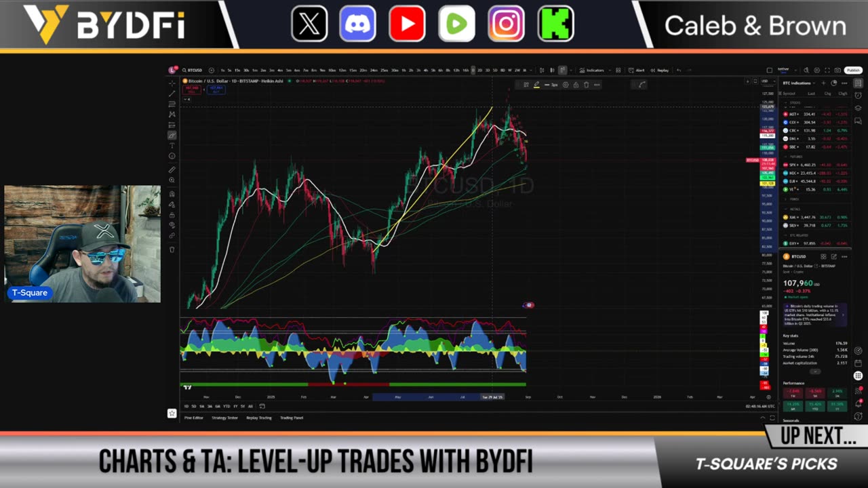The image size is (868, 488).
Task: Open the Strategy Tester tab
Action: (224, 418)
